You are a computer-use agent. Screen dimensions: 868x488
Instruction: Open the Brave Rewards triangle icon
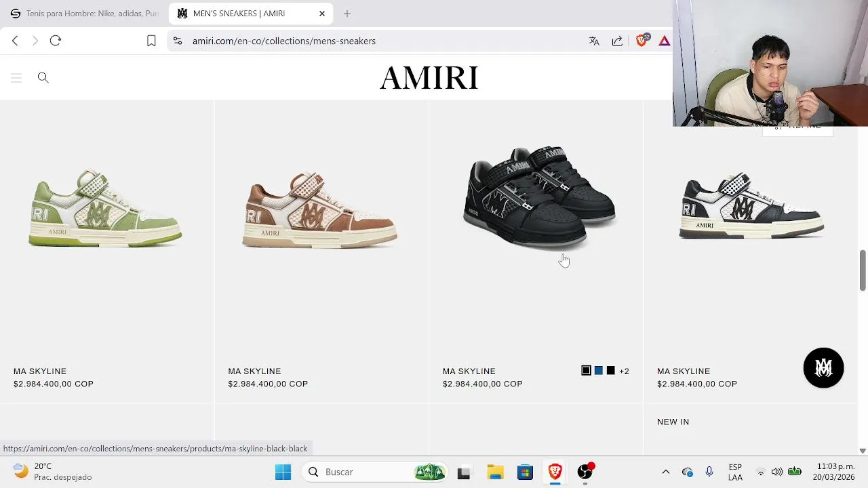[664, 41]
